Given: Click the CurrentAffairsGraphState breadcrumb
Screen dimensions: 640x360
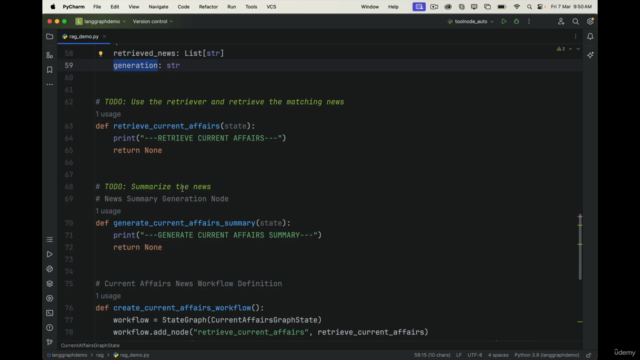Looking at the screenshot, I should coord(90,345).
